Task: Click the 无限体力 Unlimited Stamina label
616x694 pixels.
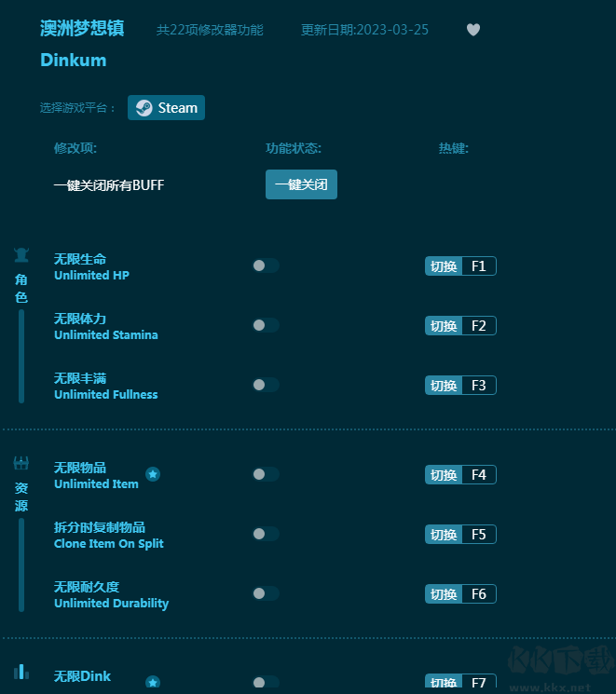Action: click(x=106, y=327)
